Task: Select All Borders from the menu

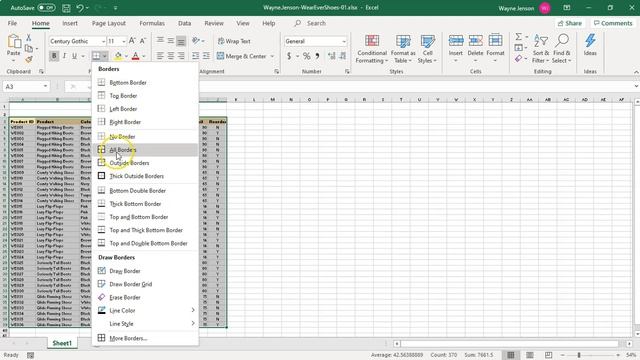Action: (145, 150)
